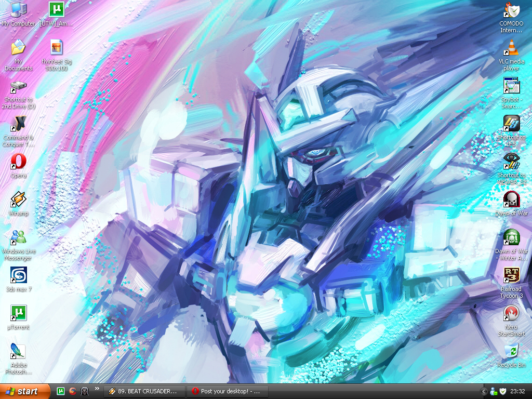Launch Adobe Photoshop desktop shortcut
The image size is (532, 399).
click(18, 358)
